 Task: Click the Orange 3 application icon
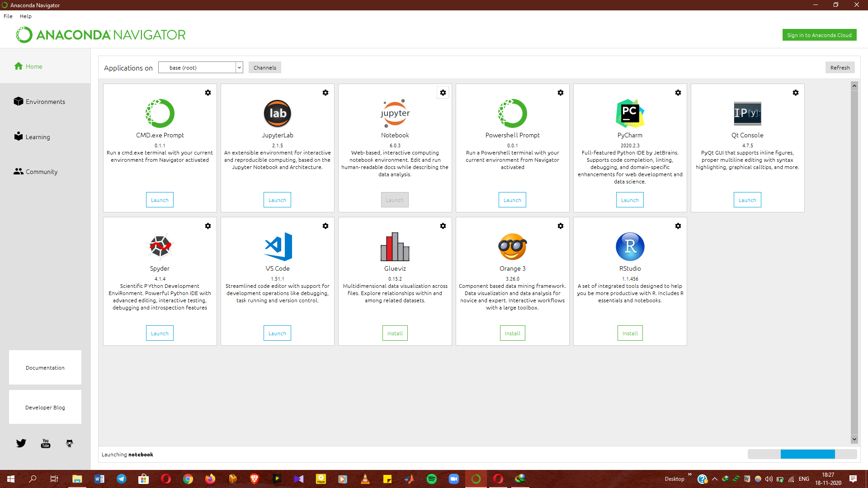pyautogui.click(x=512, y=247)
